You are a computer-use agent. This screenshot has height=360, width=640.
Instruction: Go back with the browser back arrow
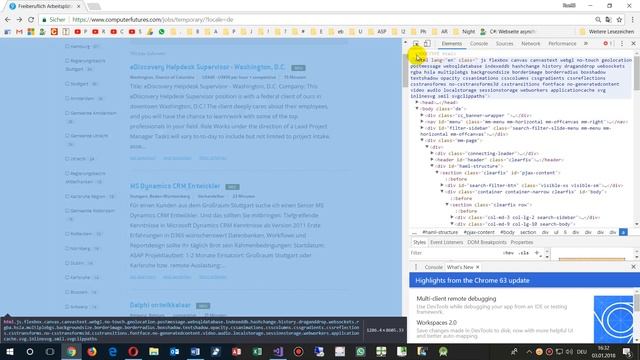[8, 20]
